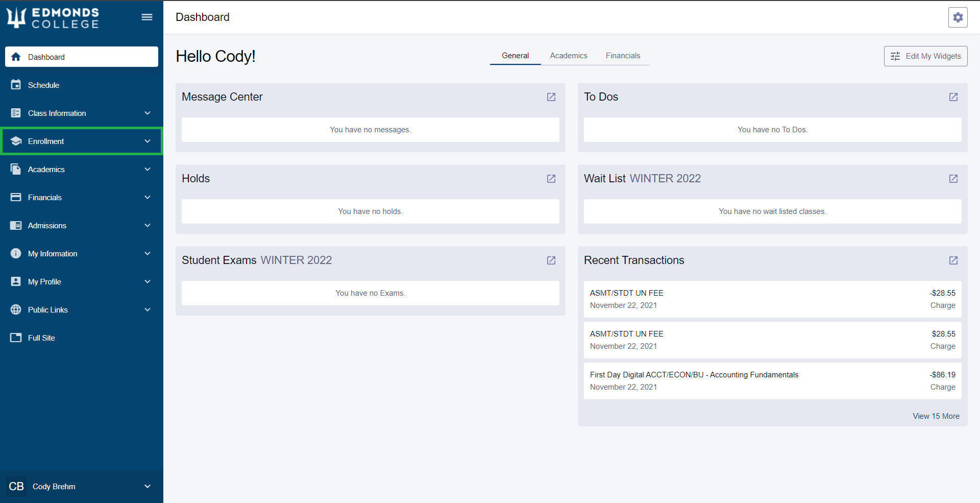Open First Day Digital Accounting Fundamentals transaction
Image resolution: width=980 pixels, height=503 pixels.
[x=772, y=381]
